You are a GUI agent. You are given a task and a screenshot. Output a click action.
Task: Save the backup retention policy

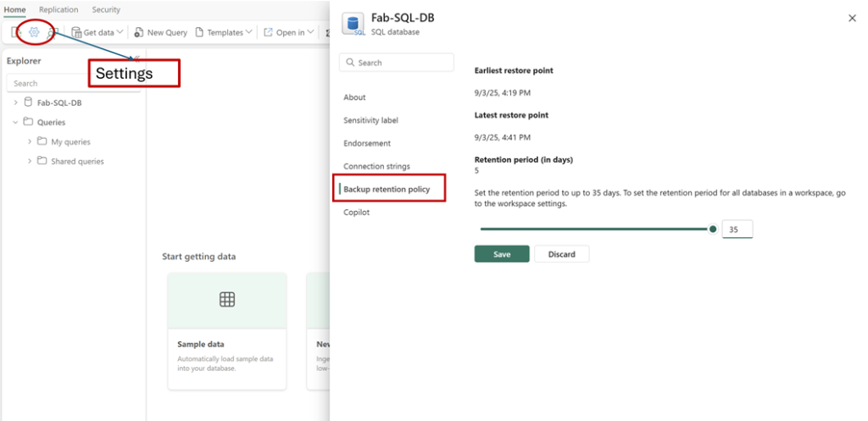[502, 254]
